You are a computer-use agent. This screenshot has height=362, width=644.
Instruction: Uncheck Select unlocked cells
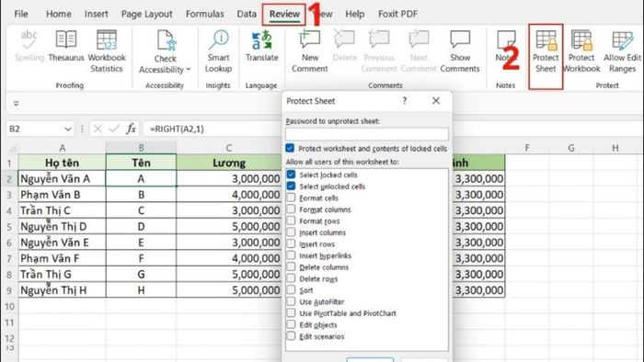(291, 186)
